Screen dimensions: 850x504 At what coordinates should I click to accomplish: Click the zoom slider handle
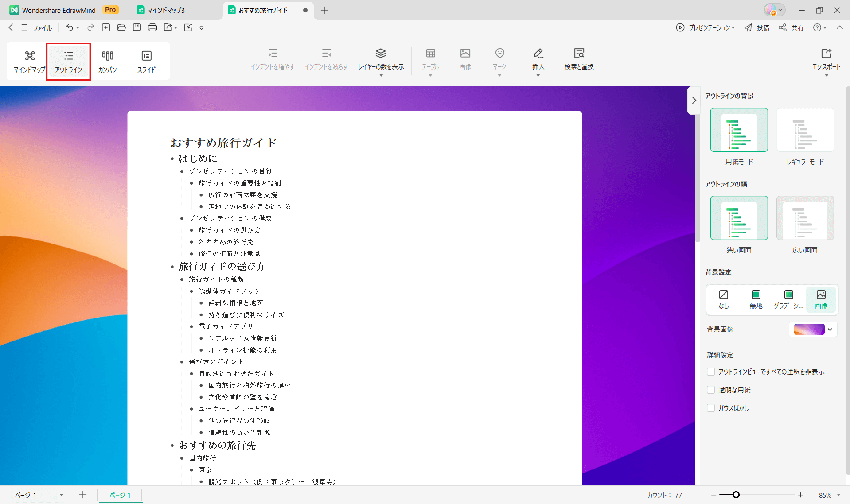click(x=736, y=495)
